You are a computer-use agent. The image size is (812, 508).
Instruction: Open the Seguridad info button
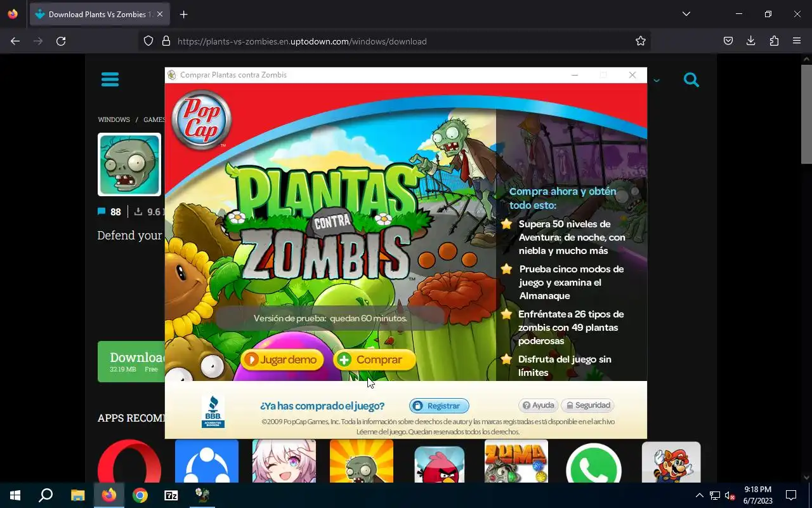pos(588,405)
